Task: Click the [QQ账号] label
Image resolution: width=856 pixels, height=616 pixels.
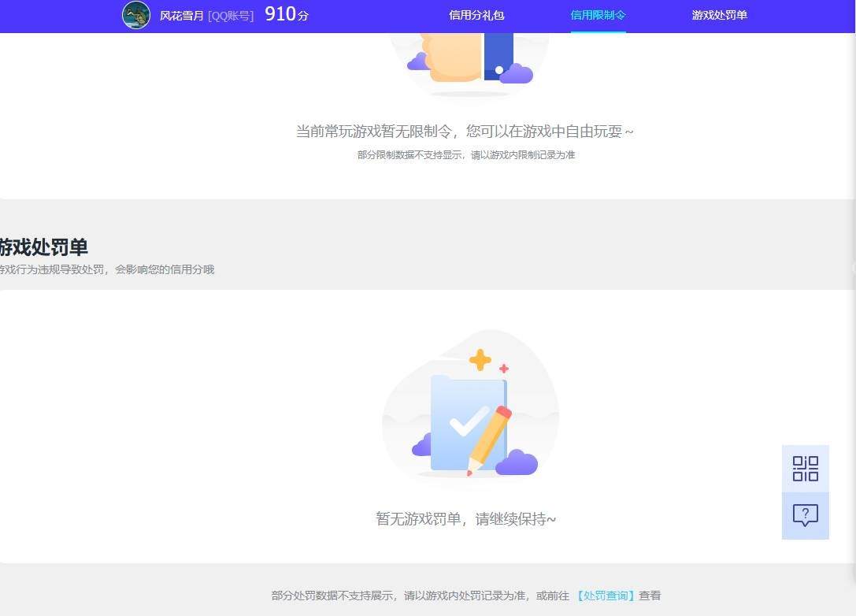Action: point(231,16)
